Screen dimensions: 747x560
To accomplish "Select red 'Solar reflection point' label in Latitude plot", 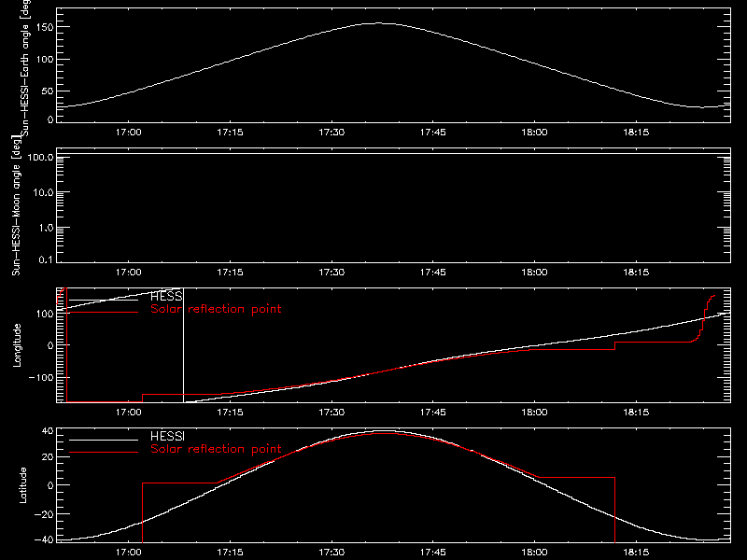I will 216,449.
